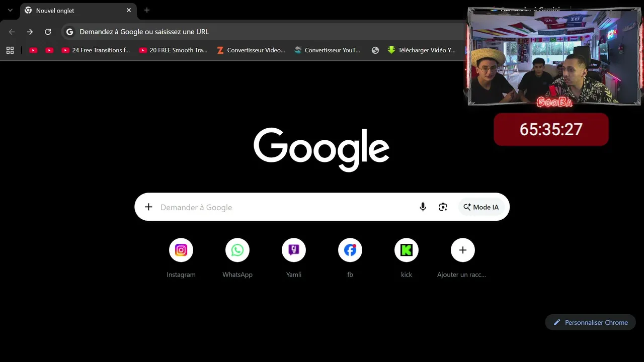Click the Google icon in address bar

click(x=70, y=32)
